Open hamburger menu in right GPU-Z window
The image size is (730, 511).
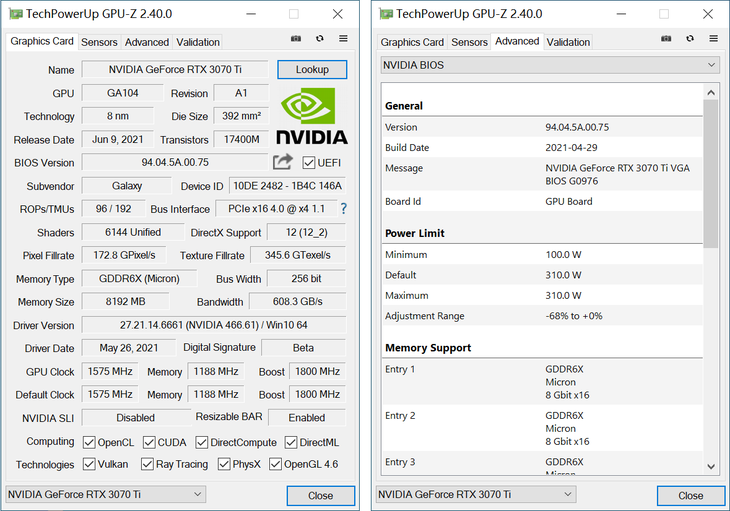tap(713, 39)
